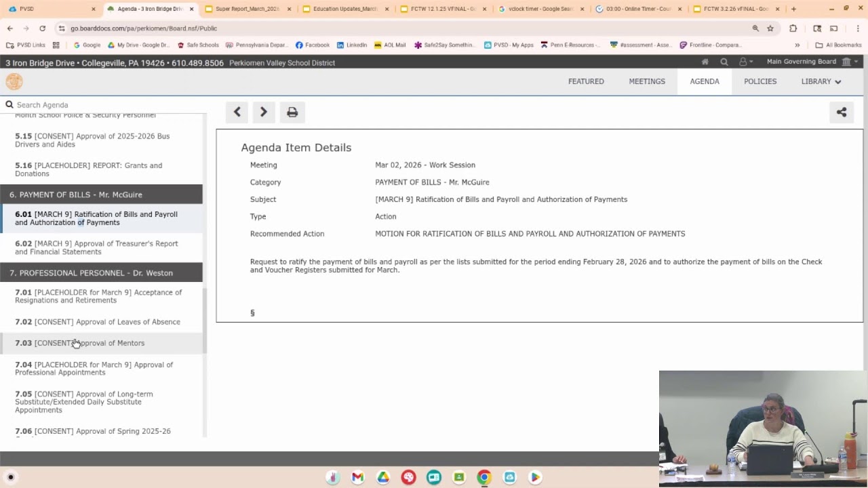Open item 7.06 Approval of Spring 2025-26
868x488 pixels.
(x=101, y=431)
